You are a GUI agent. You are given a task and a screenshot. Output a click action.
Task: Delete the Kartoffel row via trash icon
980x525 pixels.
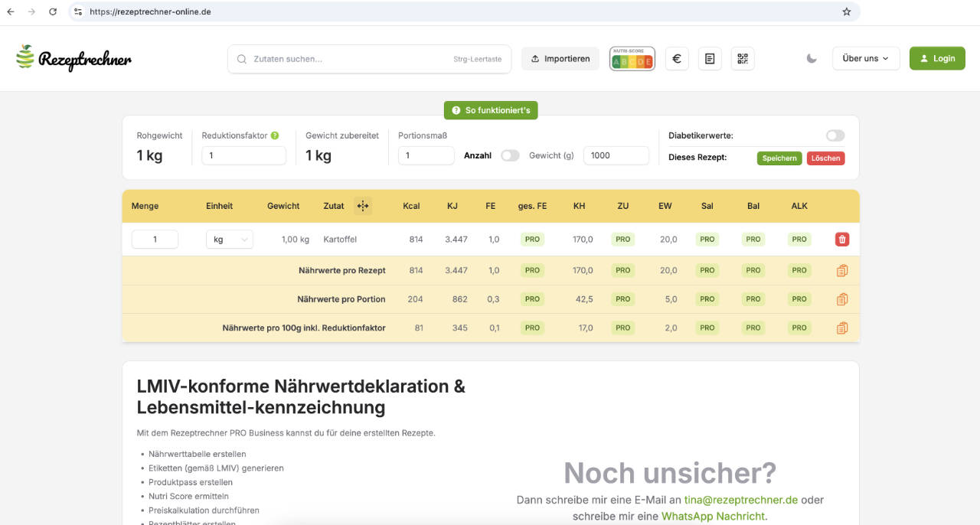coord(841,239)
